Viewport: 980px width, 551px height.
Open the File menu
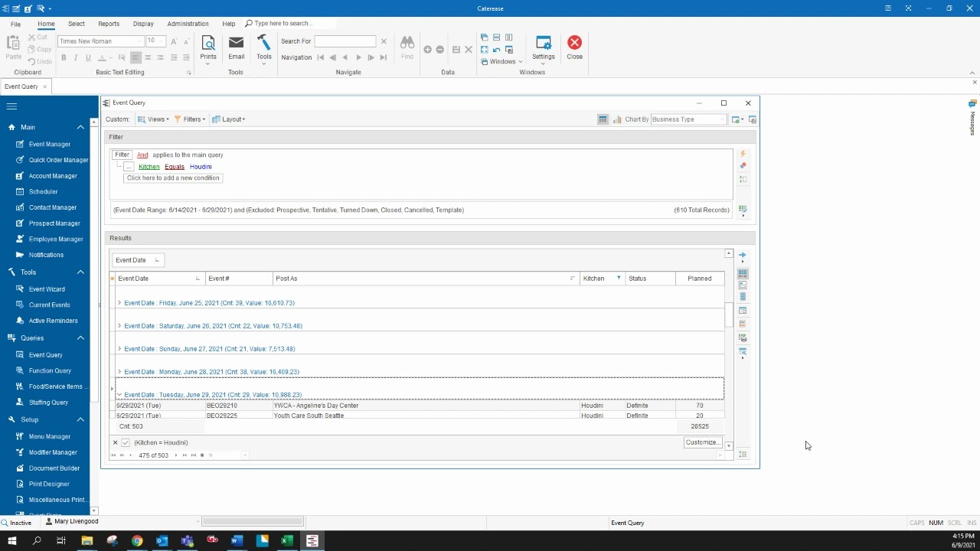[15, 24]
